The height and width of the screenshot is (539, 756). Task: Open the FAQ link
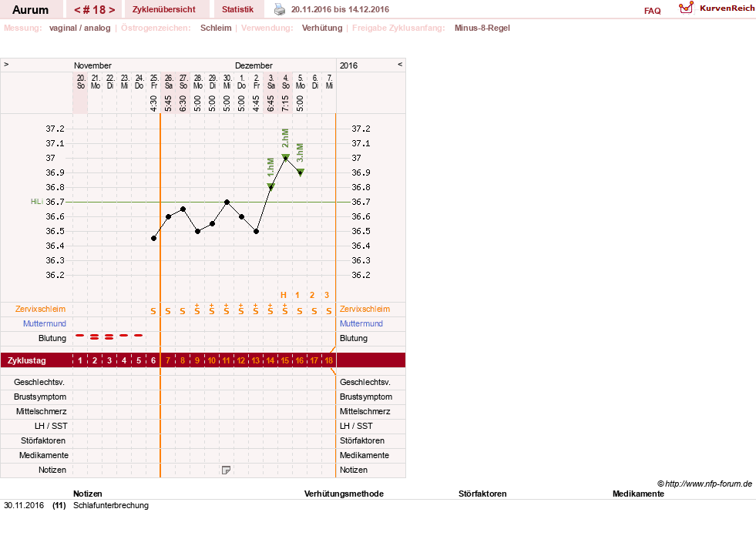[652, 11]
